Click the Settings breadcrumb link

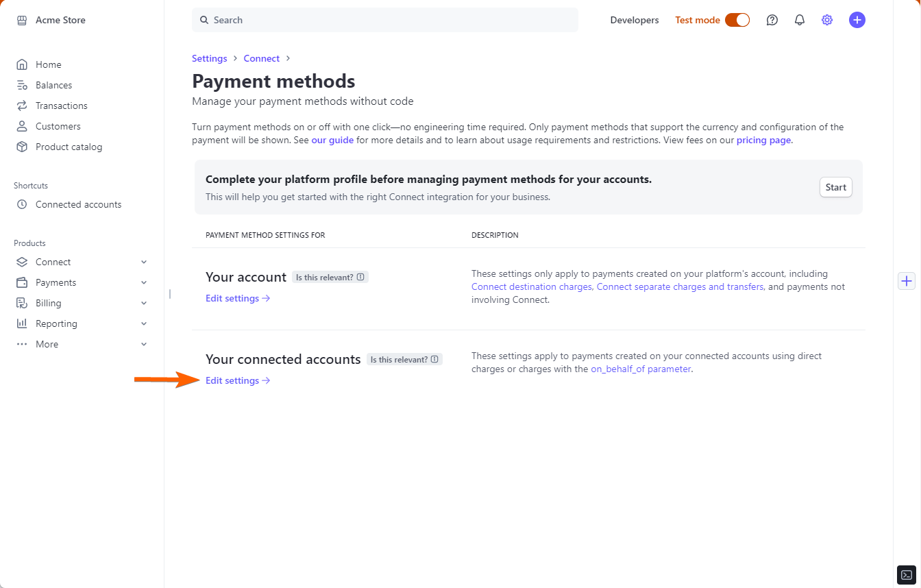(x=209, y=58)
